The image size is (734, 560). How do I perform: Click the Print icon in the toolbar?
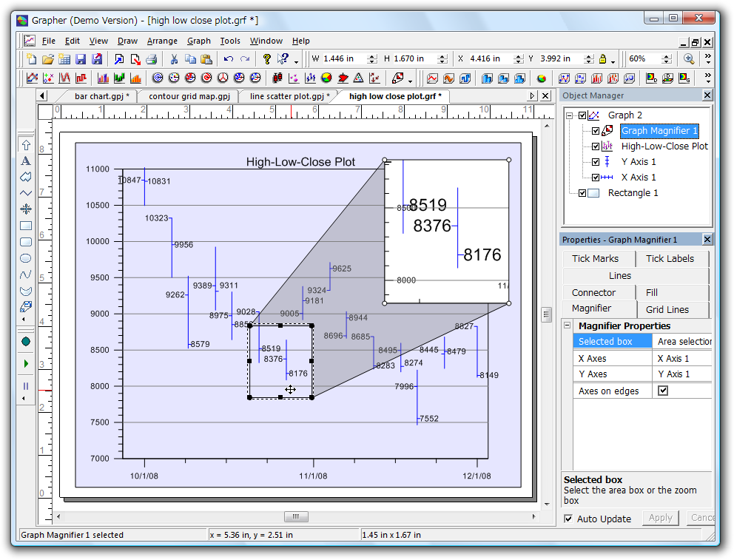151,59
